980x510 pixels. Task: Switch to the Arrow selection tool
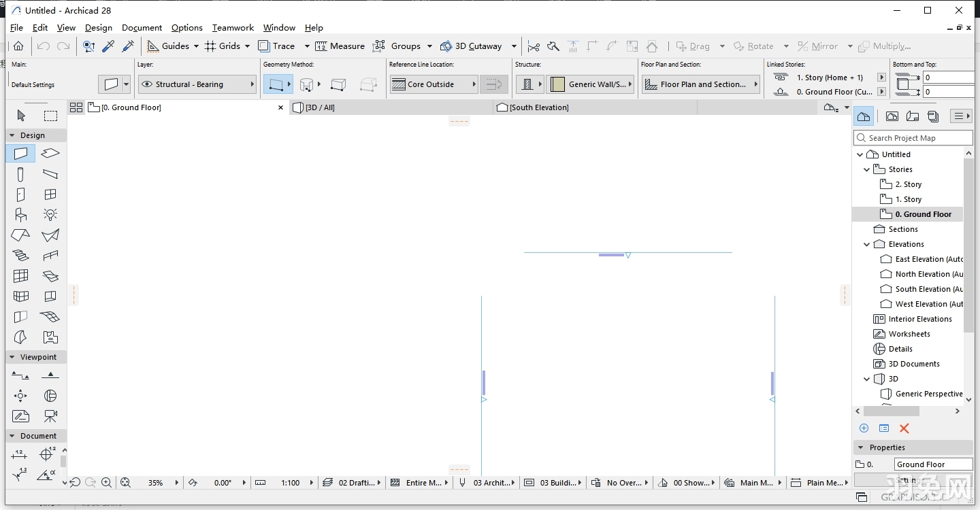pyautogui.click(x=20, y=116)
